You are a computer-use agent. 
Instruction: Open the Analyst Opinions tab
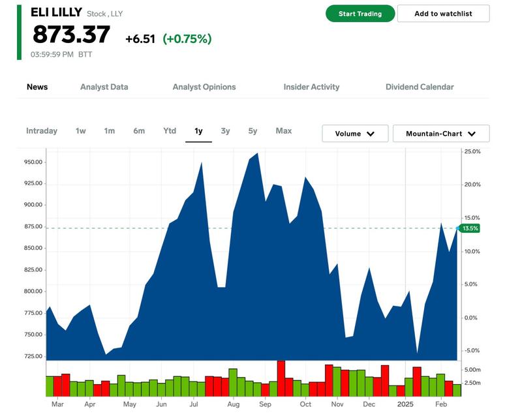coord(204,87)
